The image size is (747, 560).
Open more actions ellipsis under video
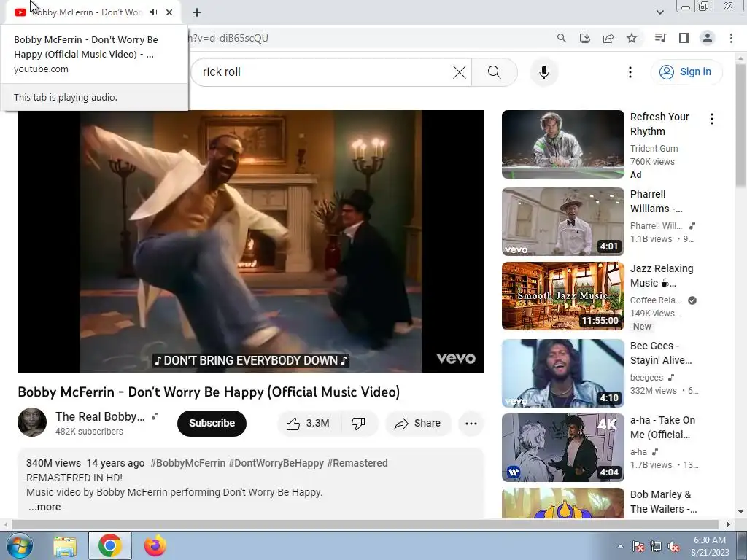point(471,424)
